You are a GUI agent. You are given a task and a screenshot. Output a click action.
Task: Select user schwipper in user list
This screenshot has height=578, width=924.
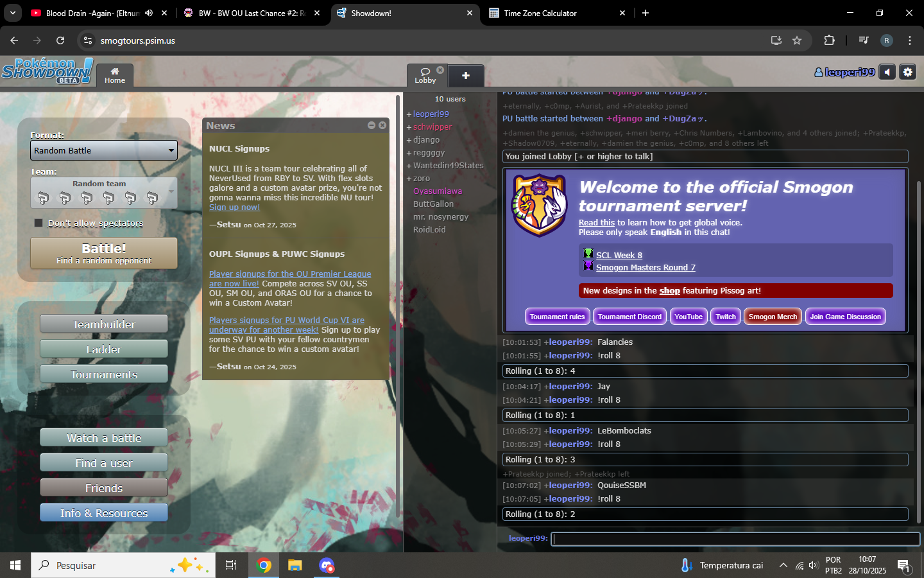pos(432,127)
